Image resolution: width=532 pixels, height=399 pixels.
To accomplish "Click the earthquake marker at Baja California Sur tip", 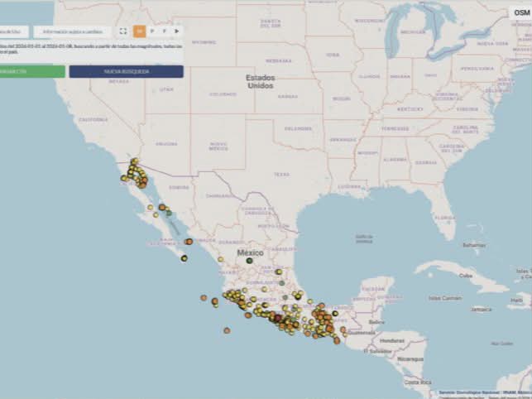I will tap(184, 258).
